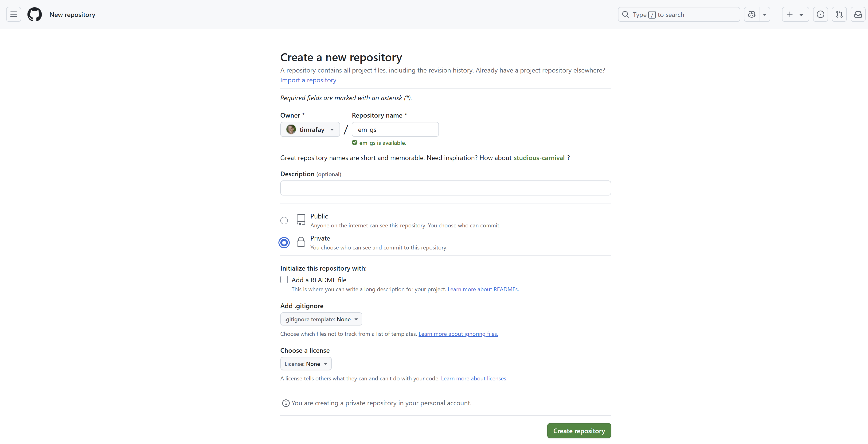Click the studious-carnival name suggestion
The width and height of the screenshot is (868, 444).
(x=539, y=157)
